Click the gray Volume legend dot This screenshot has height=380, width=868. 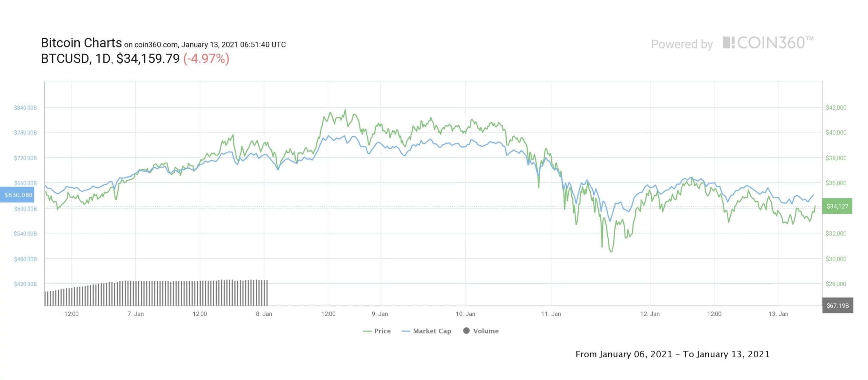467,331
